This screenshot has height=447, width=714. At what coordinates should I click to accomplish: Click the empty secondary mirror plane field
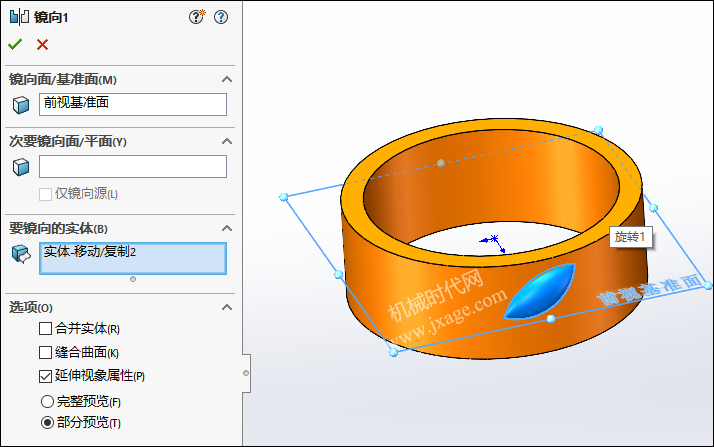pos(133,167)
